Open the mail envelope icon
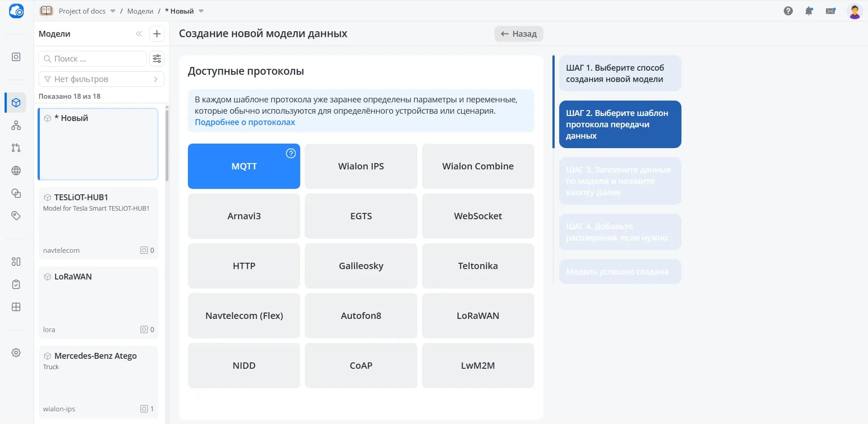 pyautogui.click(x=830, y=11)
